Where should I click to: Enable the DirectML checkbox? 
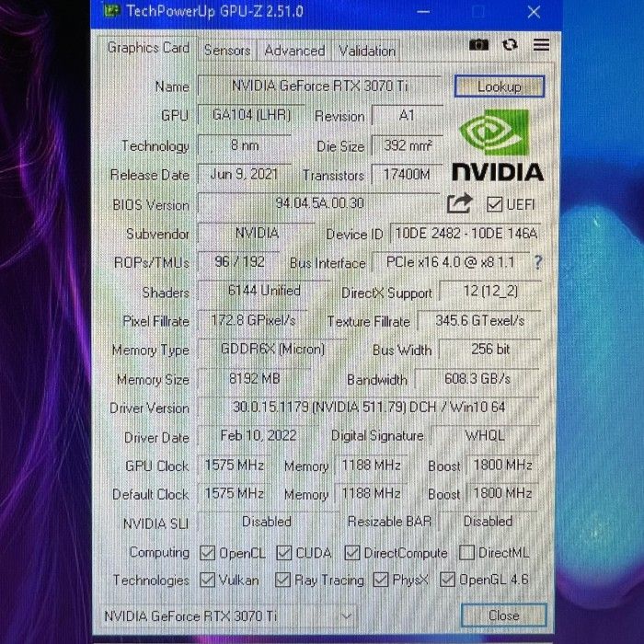tap(466, 552)
